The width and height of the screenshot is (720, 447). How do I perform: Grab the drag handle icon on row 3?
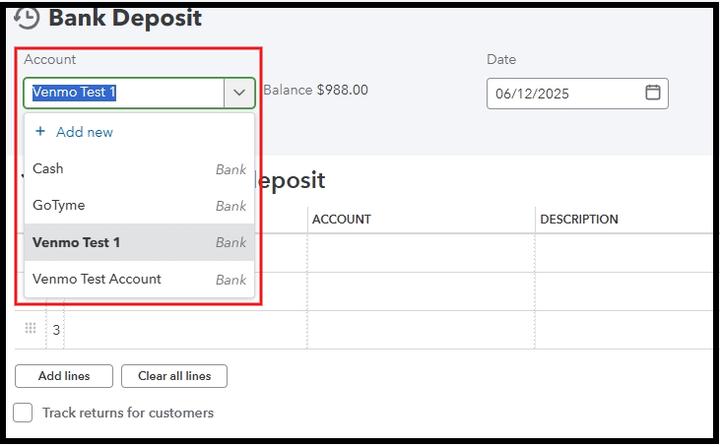(x=30, y=329)
